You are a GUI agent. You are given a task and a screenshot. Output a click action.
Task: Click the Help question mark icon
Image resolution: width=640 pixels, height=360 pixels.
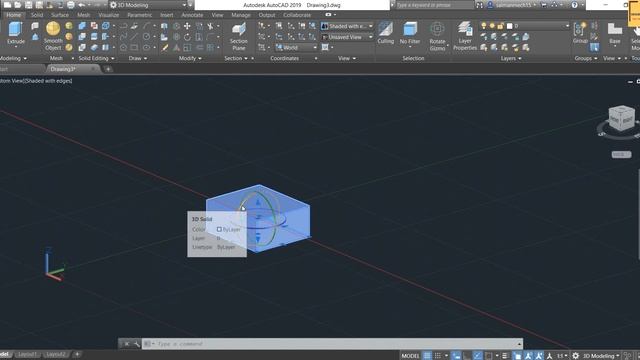(574, 5)
